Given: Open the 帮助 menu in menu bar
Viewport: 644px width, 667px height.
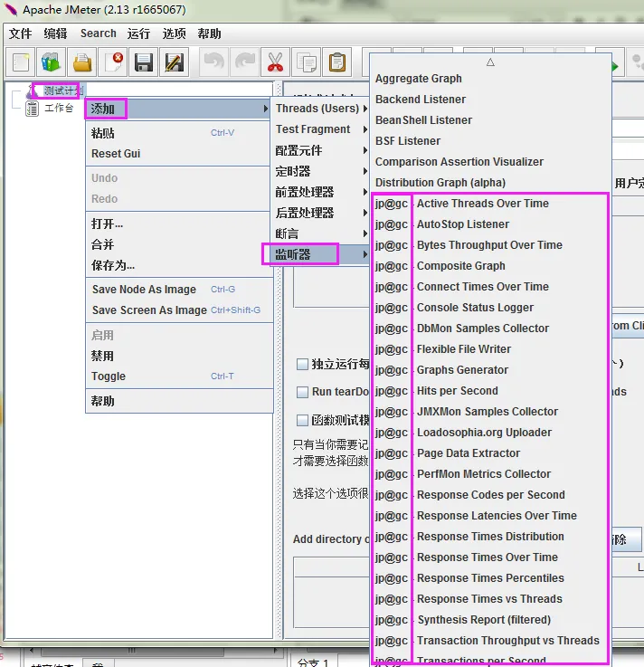Looking at the screenshot, I should [x=209, y=33].
